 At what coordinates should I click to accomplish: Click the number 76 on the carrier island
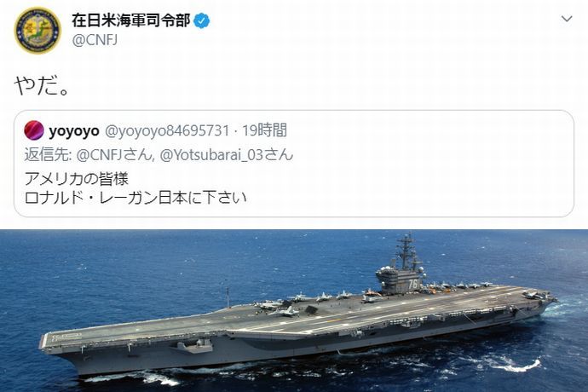point(412,285)
